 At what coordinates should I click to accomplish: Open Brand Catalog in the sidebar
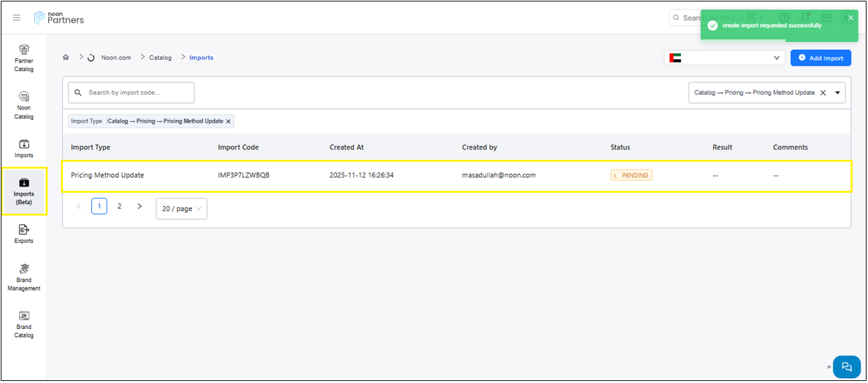pos(24,324)
